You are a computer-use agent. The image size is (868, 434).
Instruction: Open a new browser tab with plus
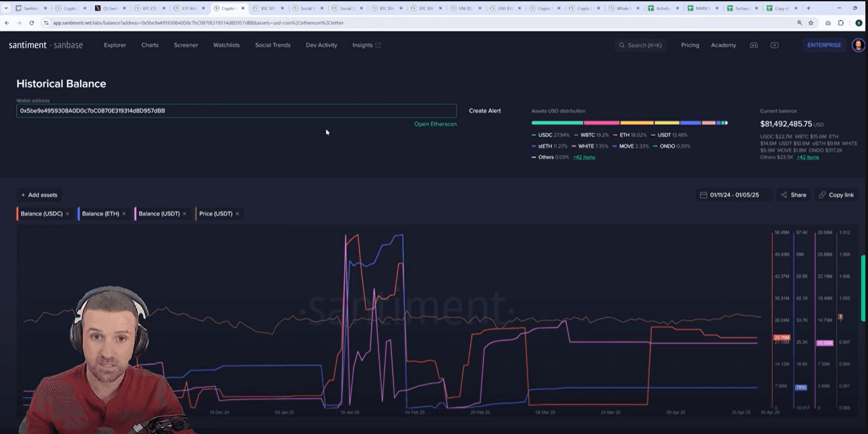pos(808,9)
